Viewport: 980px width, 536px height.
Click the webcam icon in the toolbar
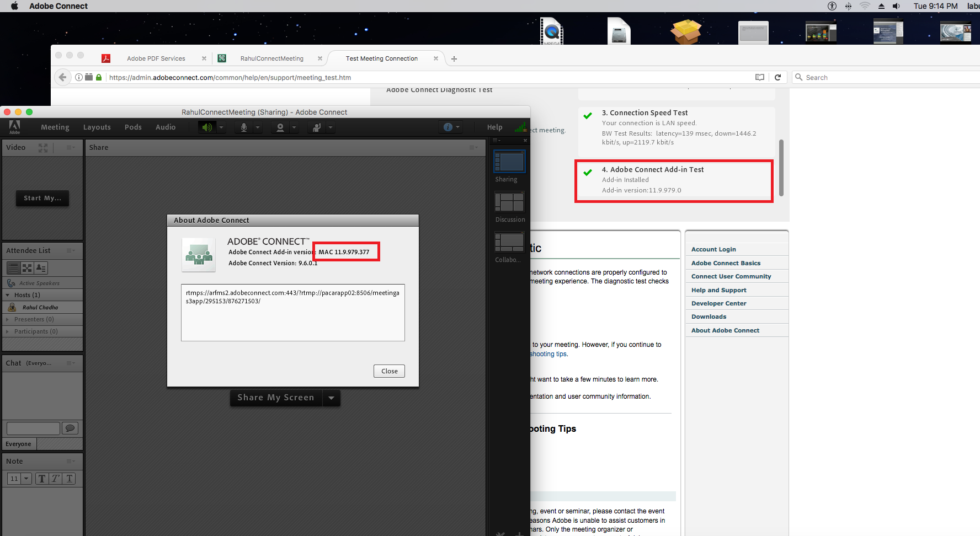point(280,127)
